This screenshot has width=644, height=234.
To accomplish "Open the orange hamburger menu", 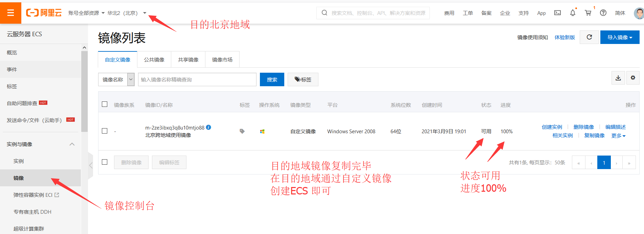I will point(10,13).
